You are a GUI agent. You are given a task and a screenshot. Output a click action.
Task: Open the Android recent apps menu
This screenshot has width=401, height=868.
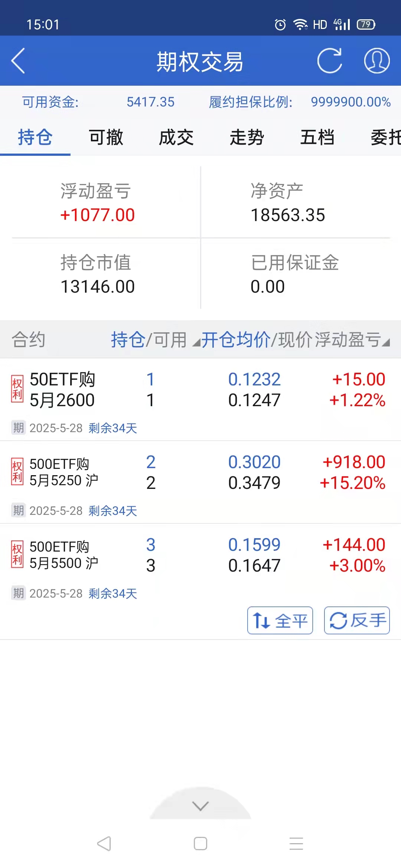coord(296,844)
